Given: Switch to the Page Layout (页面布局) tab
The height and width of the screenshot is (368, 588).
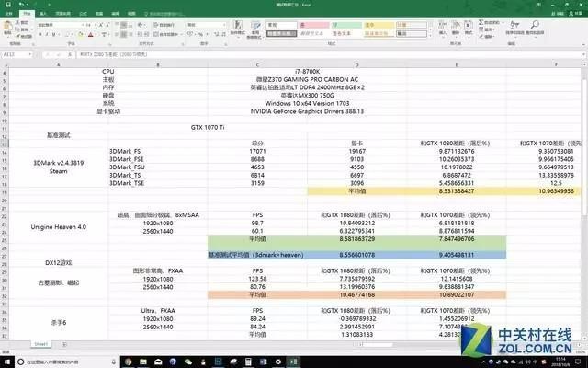Looking at the screenshot, I should (x=62, y=14).
